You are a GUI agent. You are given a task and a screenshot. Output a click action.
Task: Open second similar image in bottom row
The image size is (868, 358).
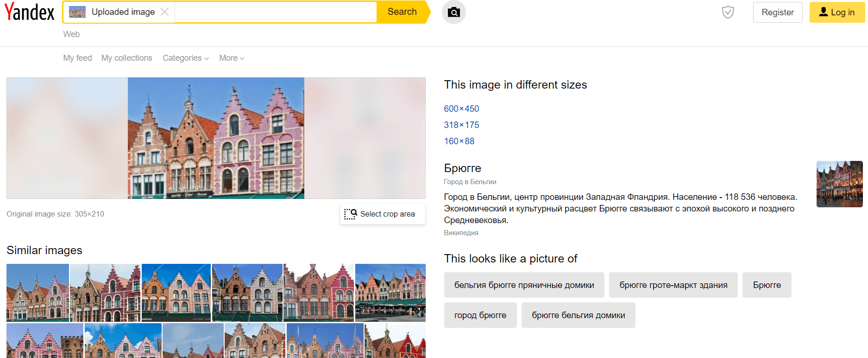(123, 340)
